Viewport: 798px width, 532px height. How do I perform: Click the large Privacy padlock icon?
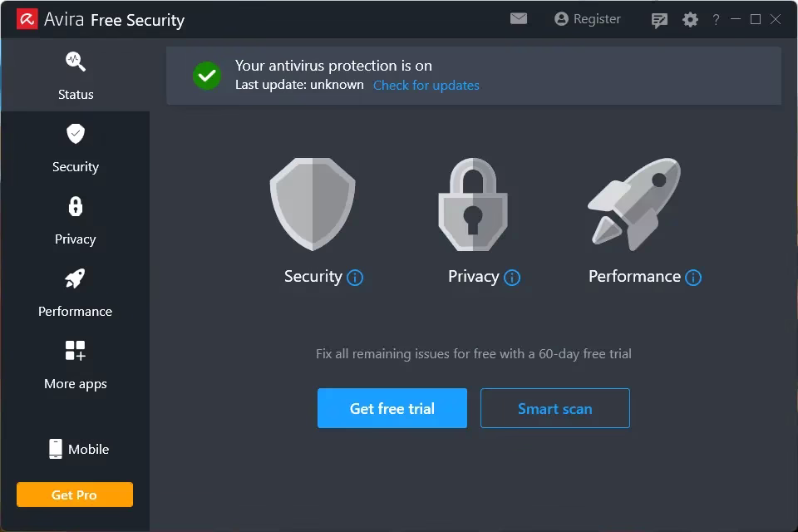473,204
